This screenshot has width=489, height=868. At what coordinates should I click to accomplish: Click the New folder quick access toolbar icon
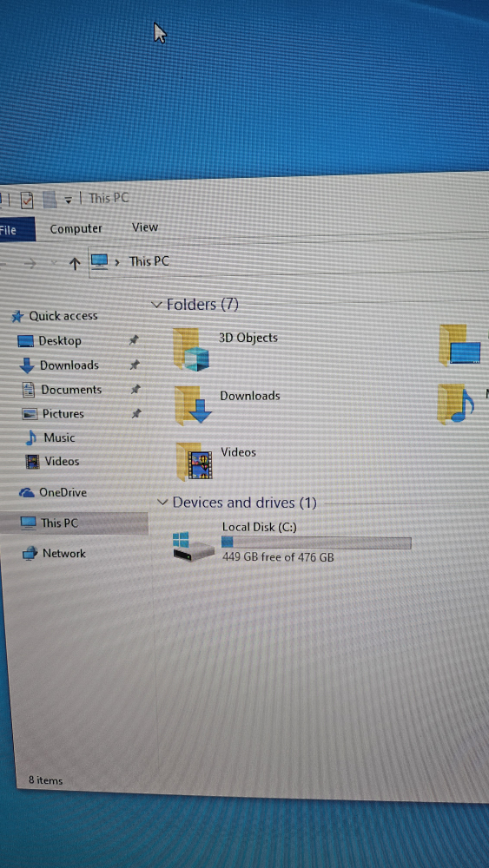tap(50, 199)
